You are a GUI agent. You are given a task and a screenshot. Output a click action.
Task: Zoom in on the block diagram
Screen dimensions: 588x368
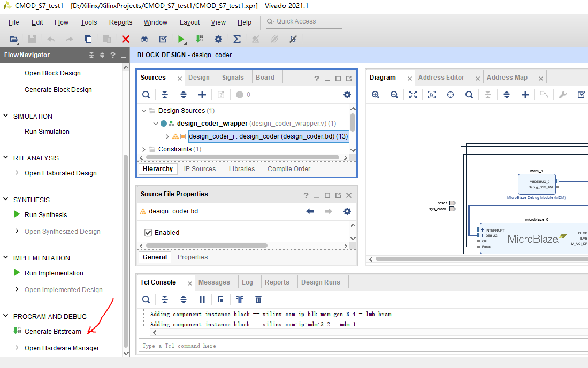pyautogui.click(x=376, y=95)
